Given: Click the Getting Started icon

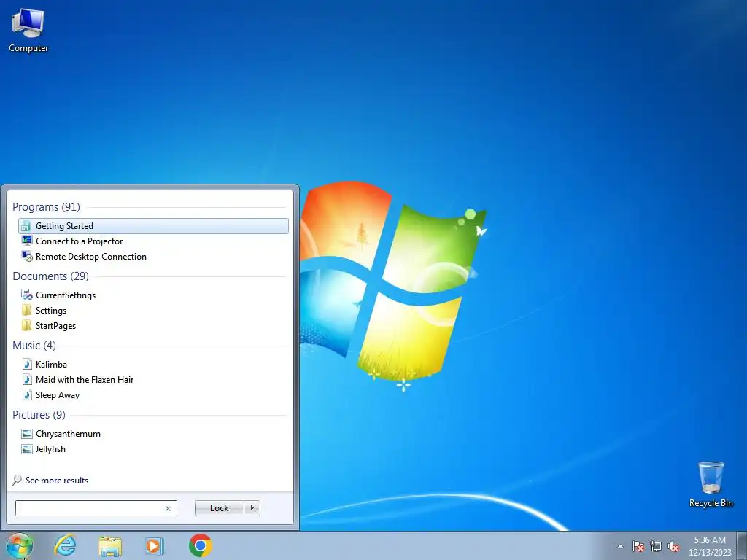Looking at the screenshot, I should [x=27, y=226].
